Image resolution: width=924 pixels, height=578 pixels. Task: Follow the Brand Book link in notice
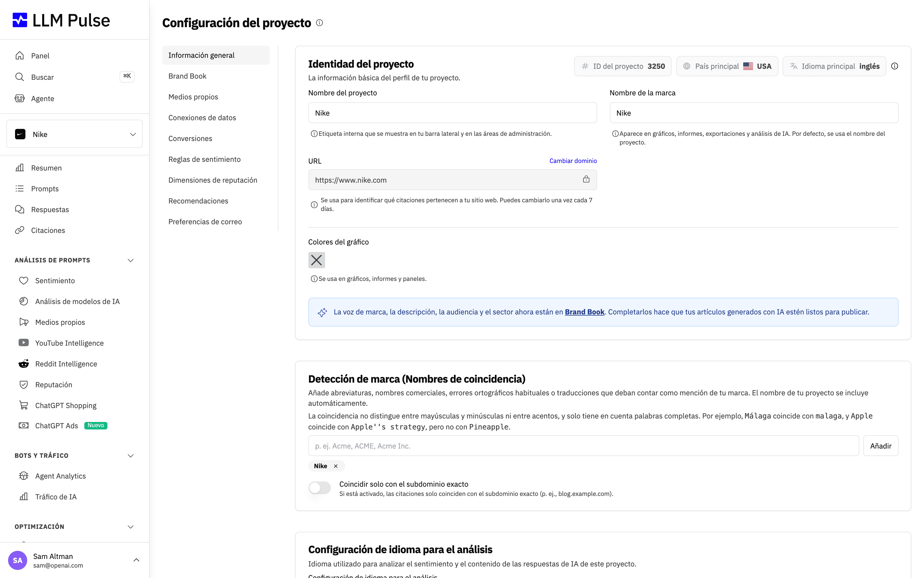coord(584,312)
